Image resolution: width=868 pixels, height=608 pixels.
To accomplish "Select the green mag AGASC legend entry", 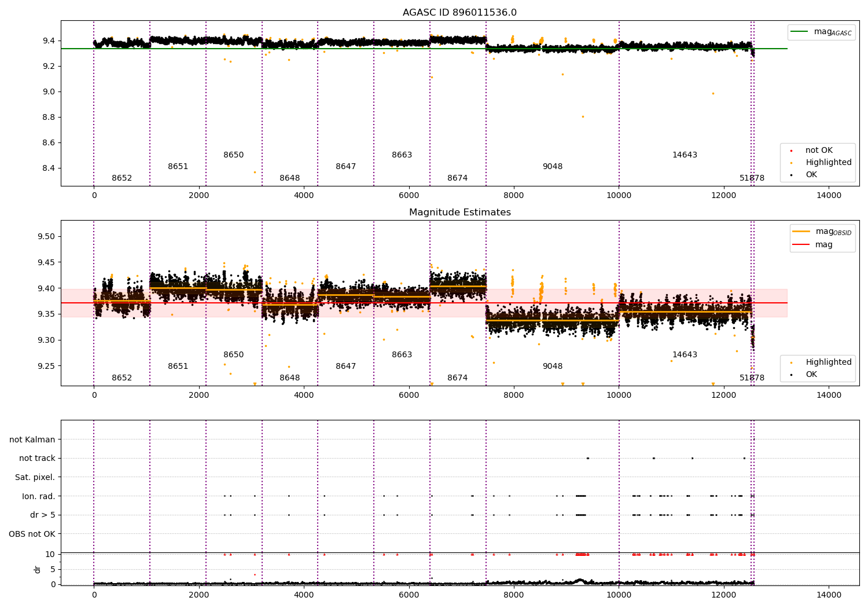I will pos(822,32).
